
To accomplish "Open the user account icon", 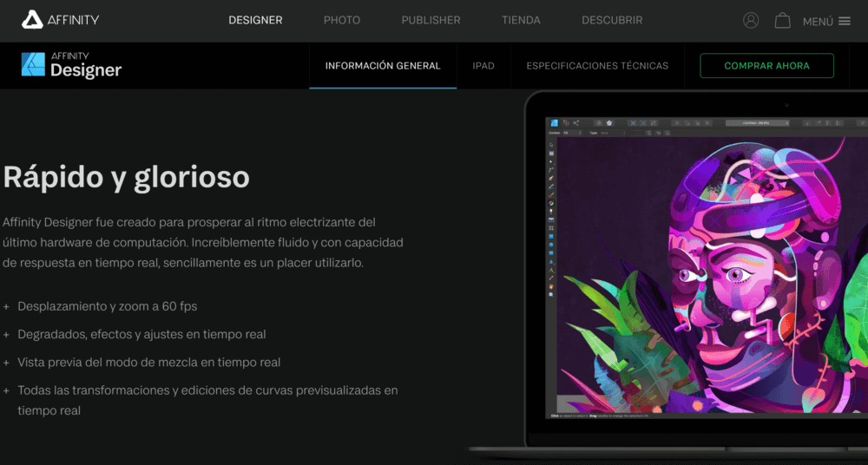I will coord(751,20).
